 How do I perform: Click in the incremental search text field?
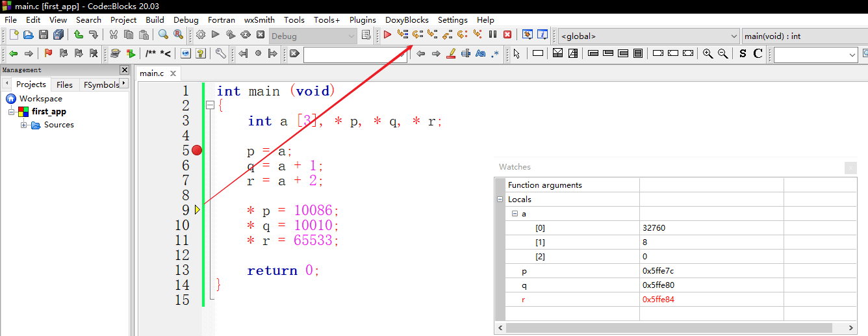click(355, 55)
